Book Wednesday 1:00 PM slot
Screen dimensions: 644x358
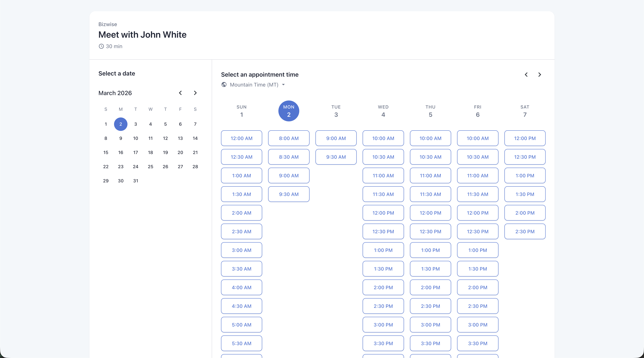point(383,250)
